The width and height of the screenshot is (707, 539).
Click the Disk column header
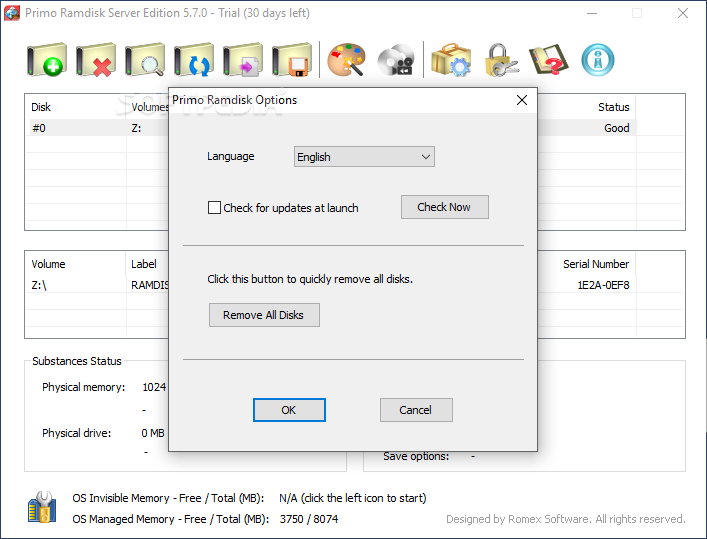[x=41, y=107]
